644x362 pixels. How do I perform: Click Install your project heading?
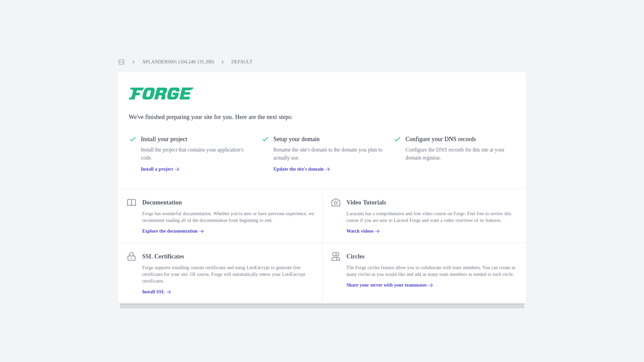164,139
